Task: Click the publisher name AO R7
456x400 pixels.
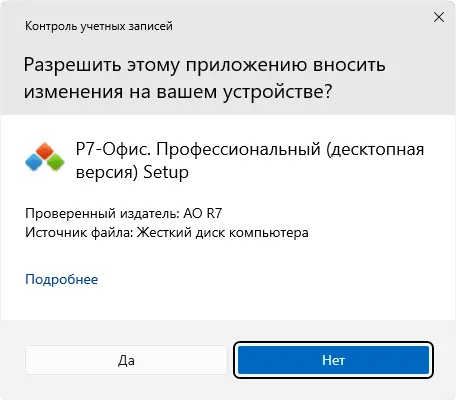Action: 203,213
